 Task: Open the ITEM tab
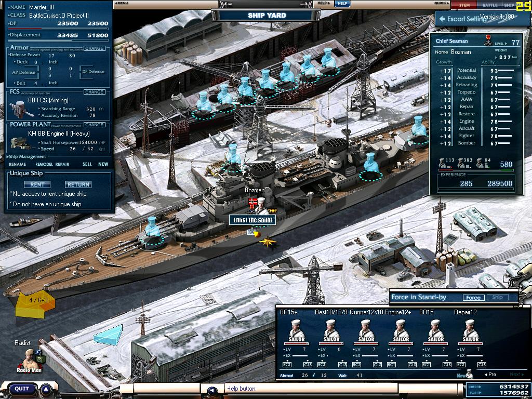tap(464, 5)
